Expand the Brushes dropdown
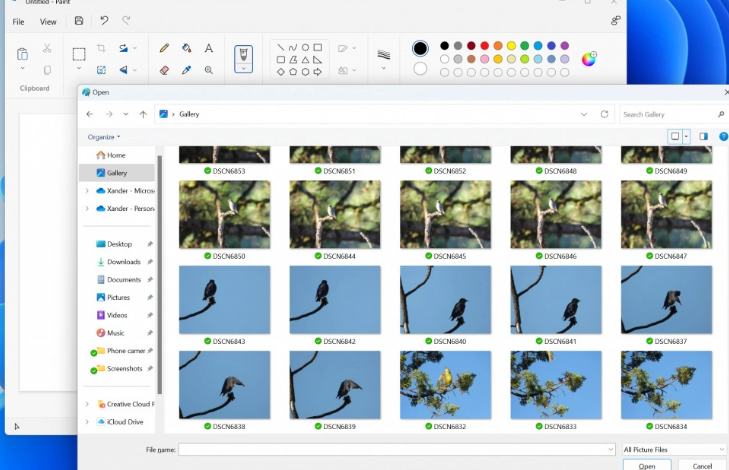729x470 pixels. 243,69
